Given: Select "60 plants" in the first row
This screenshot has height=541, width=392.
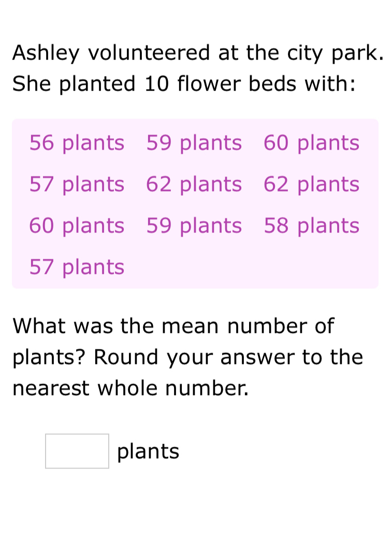Looking at the screenshot, I should [x=311, y=143].
